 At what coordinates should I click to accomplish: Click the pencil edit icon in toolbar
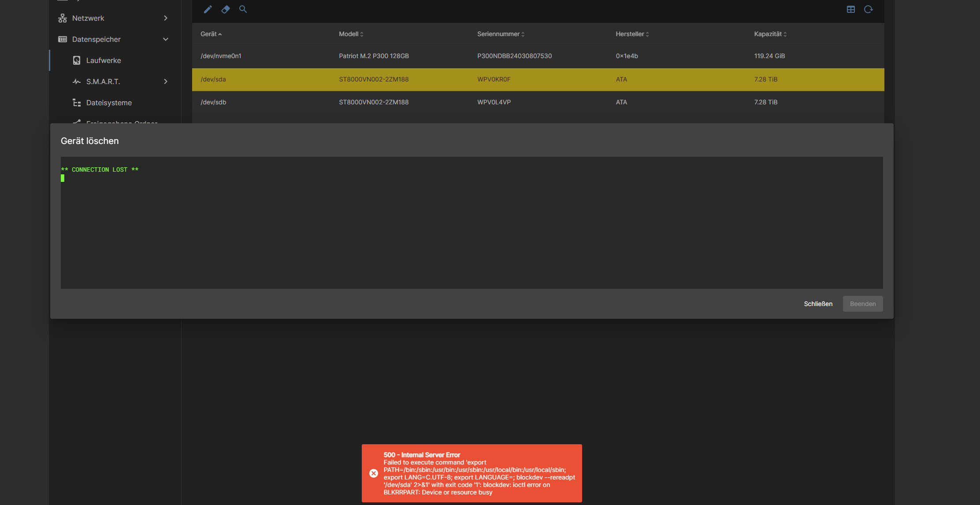tap(208, 9)
